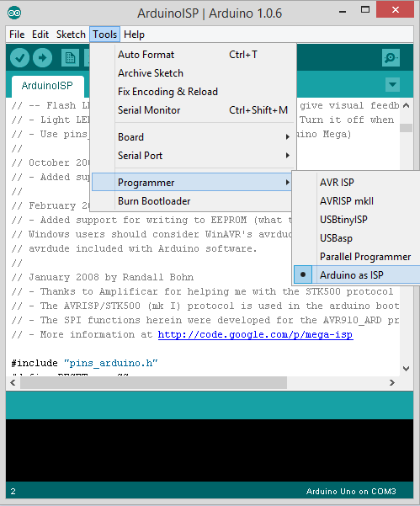Click the avrdude included with Arduino software comment
Viewport: 420px width, 506px height.
tap(134, 248)
